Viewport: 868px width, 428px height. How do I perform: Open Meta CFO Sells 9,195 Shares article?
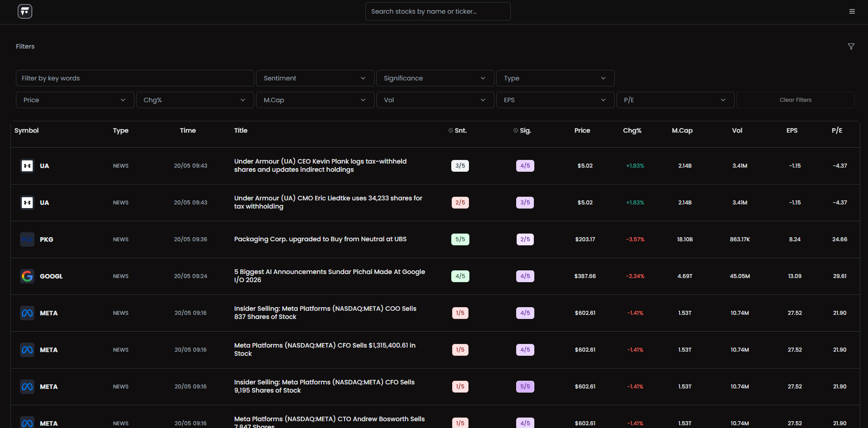[x=324, y=386]
